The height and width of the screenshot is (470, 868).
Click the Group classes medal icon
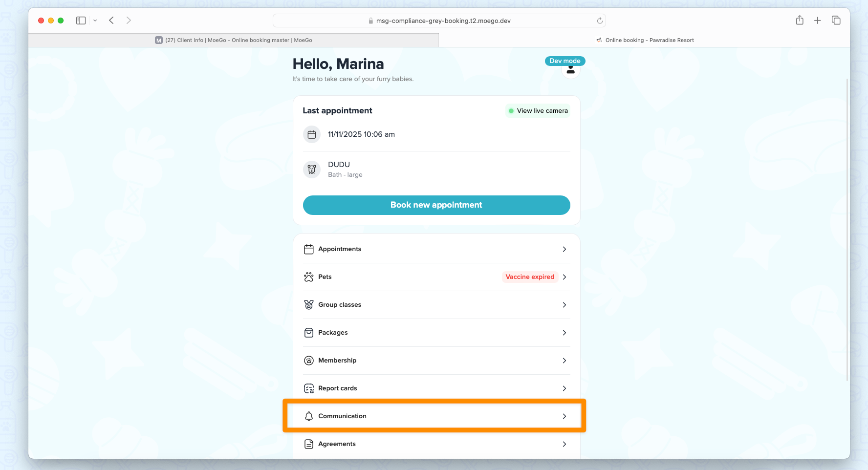tap(309, 305)
